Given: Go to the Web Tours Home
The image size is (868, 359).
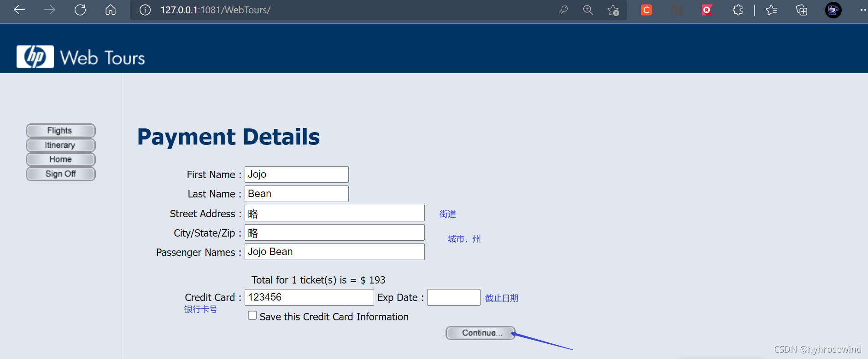Looking at the screenshot, I should click(61, 159).
